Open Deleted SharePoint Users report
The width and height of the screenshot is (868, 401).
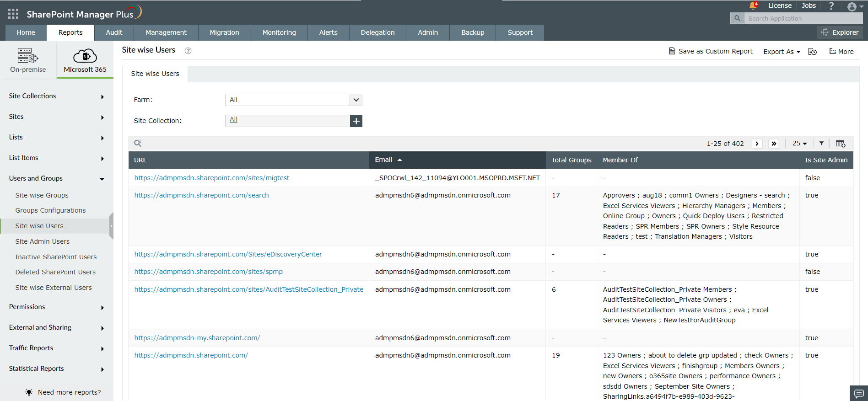coord(55,272)
